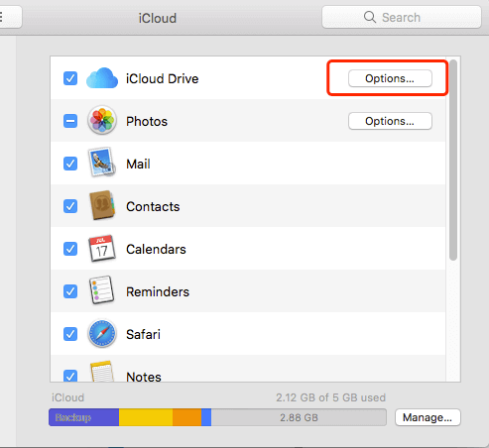Screen dimensions: 489x448
Task: Click the Contacts address book icon
Action: pyautogui.click(x=102, y=205)
